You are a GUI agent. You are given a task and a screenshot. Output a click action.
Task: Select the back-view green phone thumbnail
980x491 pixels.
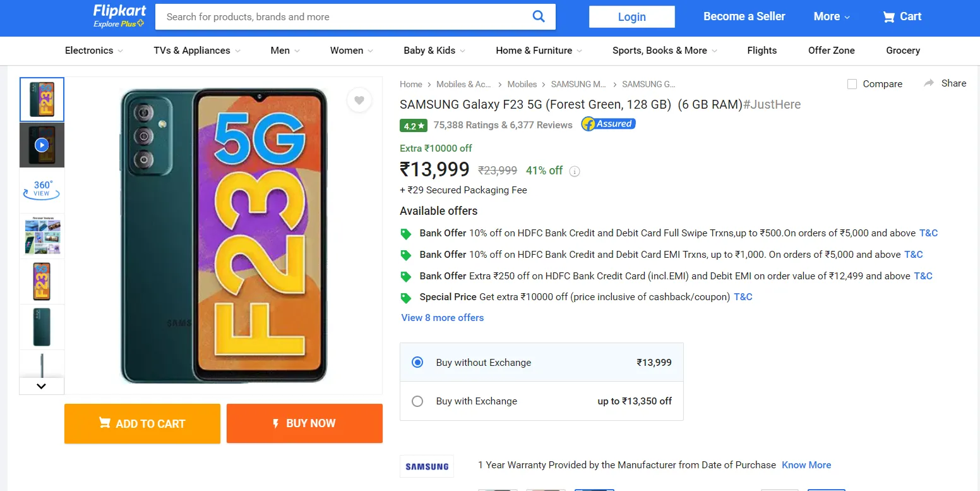tap(42, 327)
